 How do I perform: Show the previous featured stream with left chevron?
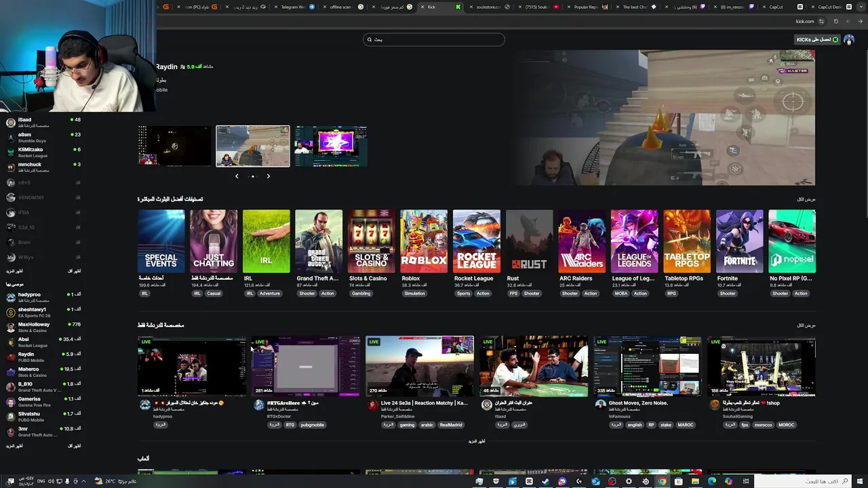tap(237, 176)
